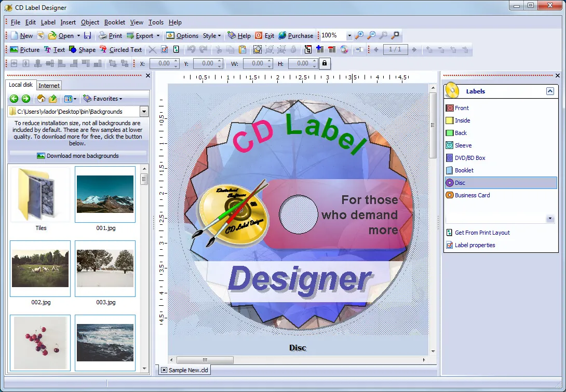Collapse the Labels panel section
This screenshot has height=392, width=566.
click(x=550, y=91)
